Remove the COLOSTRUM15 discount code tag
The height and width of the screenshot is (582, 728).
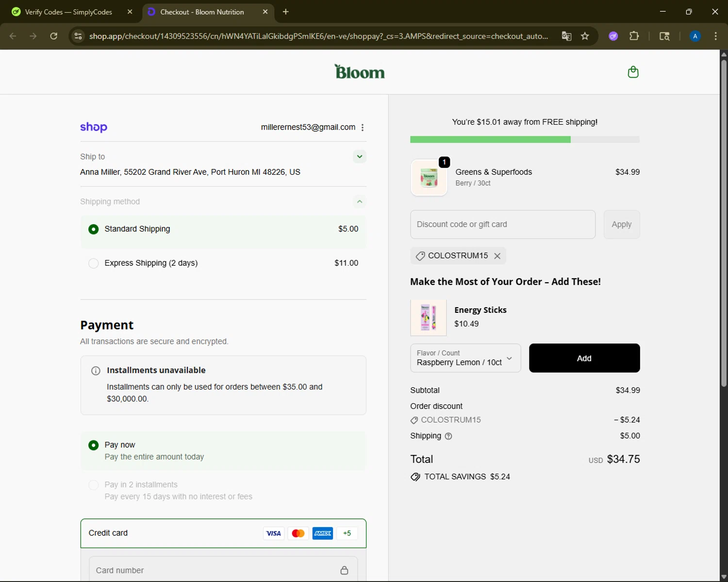(497, 256)
